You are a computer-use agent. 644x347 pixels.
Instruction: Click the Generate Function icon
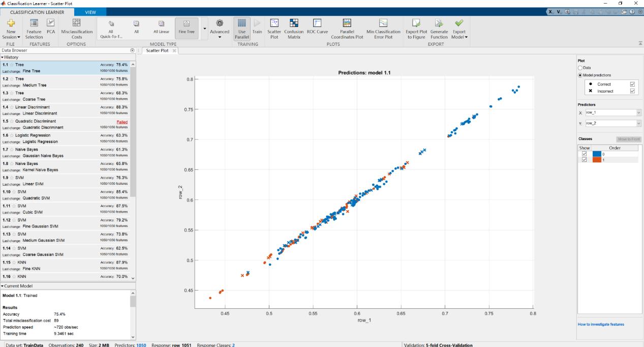tap(439, 23)
